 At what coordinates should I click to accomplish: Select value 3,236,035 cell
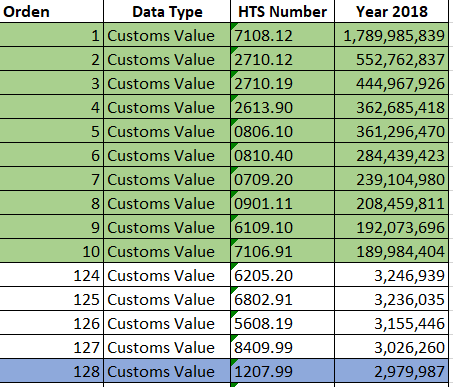click(391, 299)
